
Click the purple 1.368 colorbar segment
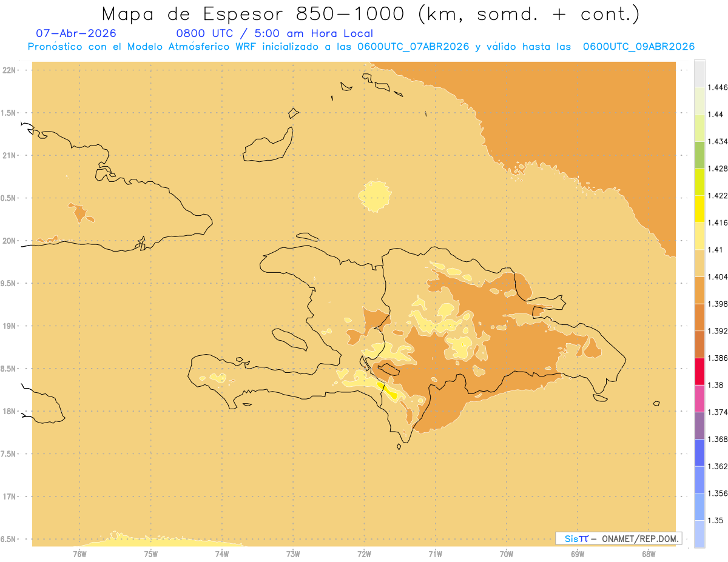(x=699, y=426)
